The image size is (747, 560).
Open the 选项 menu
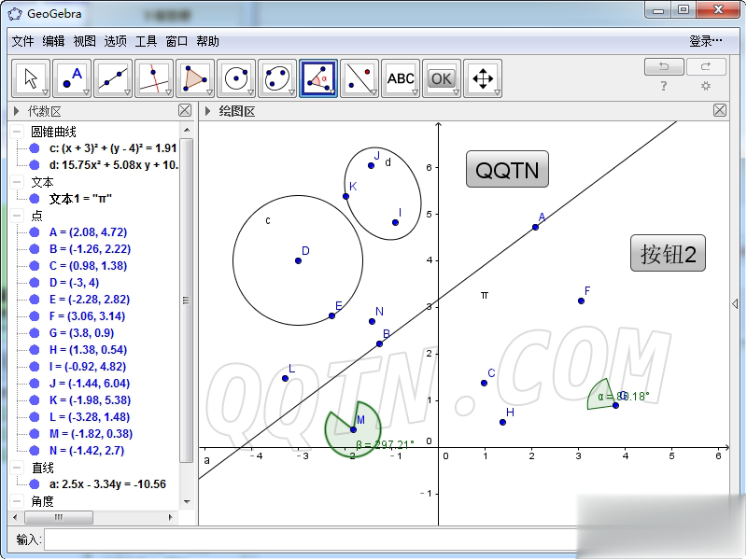coord(115,41)
